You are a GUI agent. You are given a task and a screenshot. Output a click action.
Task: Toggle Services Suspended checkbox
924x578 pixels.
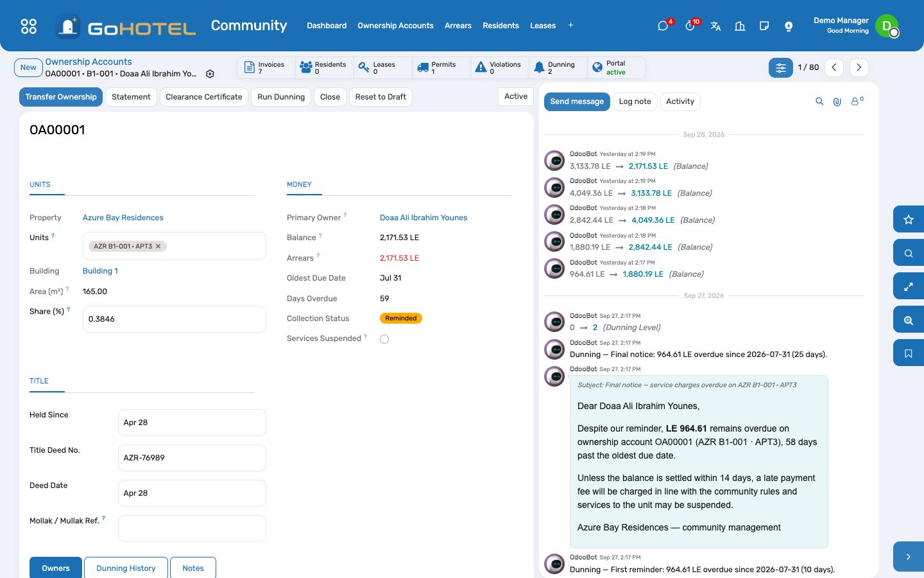pos(384,339)
